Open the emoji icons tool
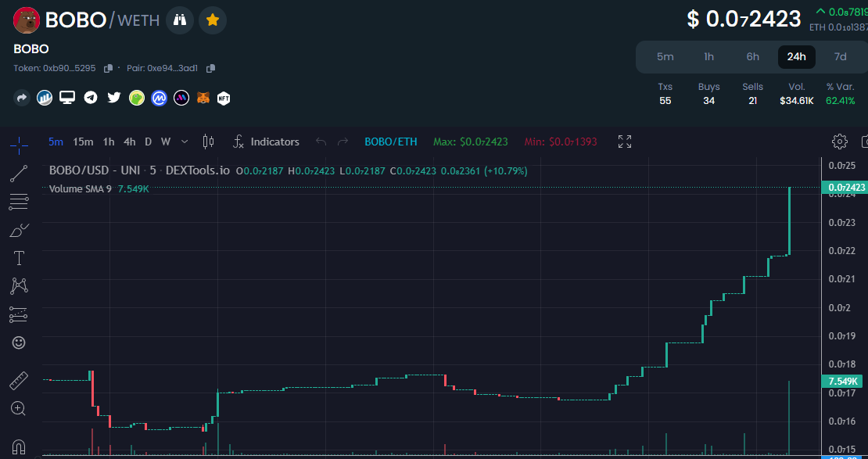 pyautogui.click(x=19, y=343)
